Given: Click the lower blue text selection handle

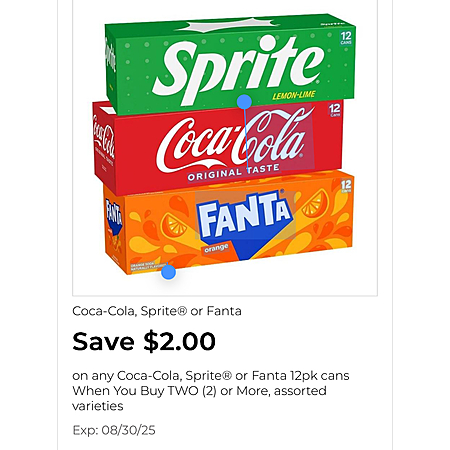Looking at the screenshot, I should (168, 272).
